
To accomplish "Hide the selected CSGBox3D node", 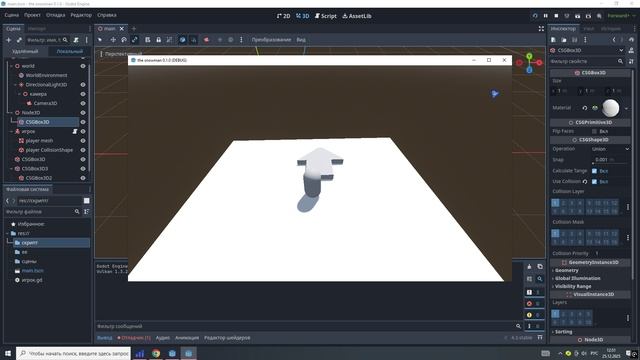I will (83, 122).
